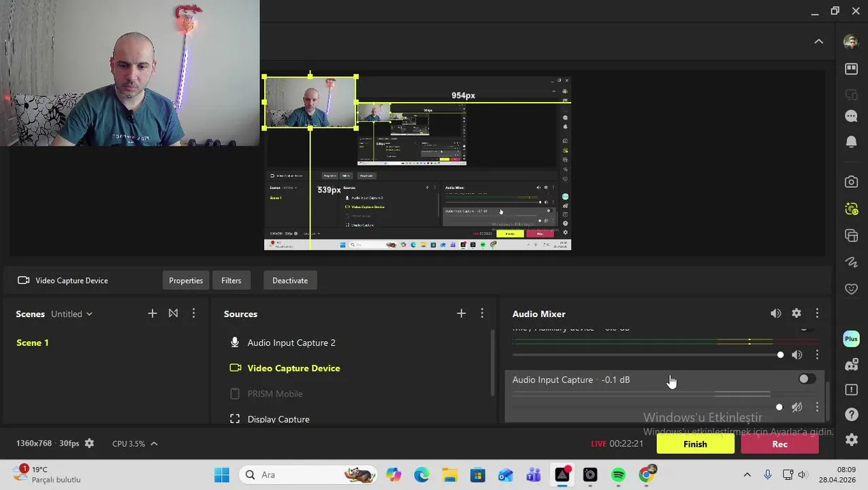Open the Plus badge in the sidebar
This screenshot has width=868, height=490.
click(851, 338)
